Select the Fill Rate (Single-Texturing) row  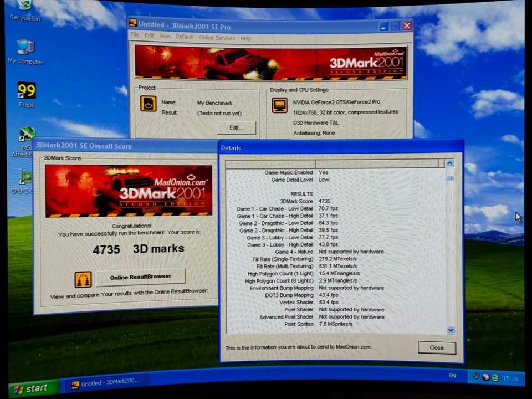coord(336,259)
